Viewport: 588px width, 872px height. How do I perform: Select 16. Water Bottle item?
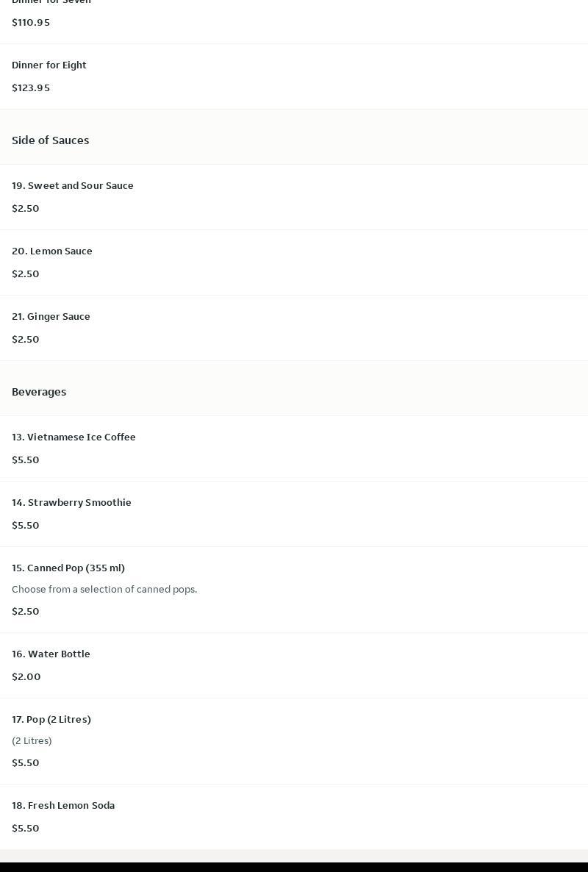coord(294,665)
